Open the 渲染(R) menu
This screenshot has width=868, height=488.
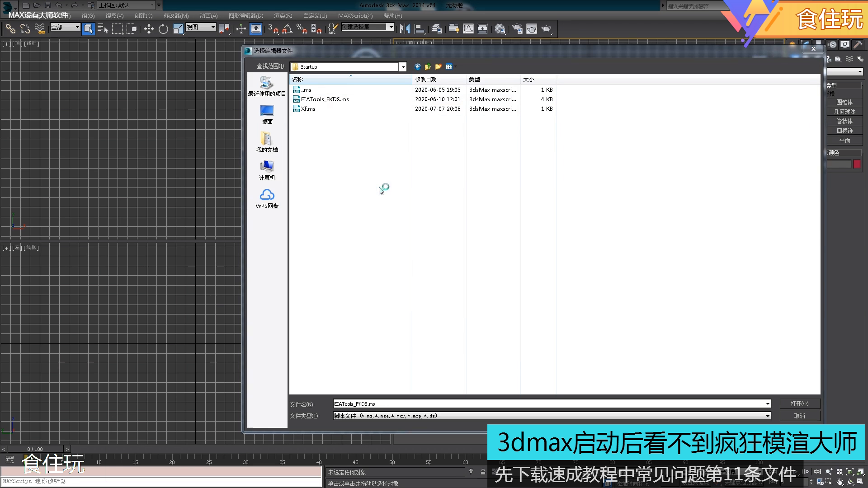pyautogui.click(x=283, y=16)
